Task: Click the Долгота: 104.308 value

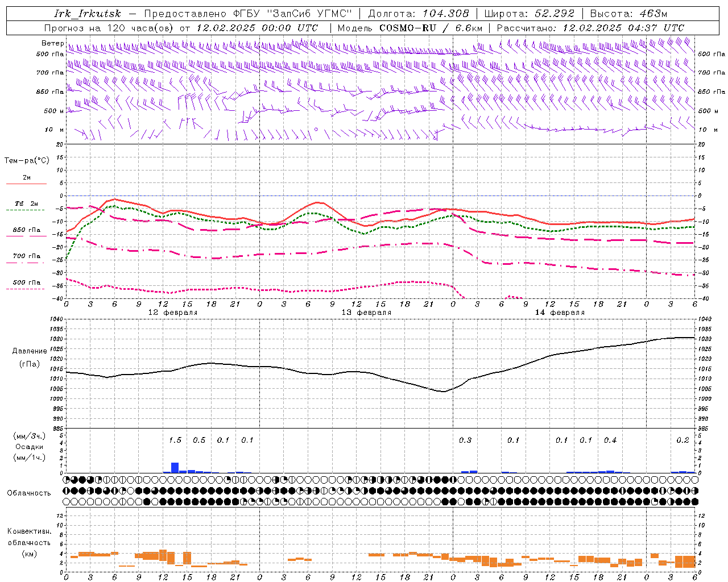Action: tap(419, 14)
